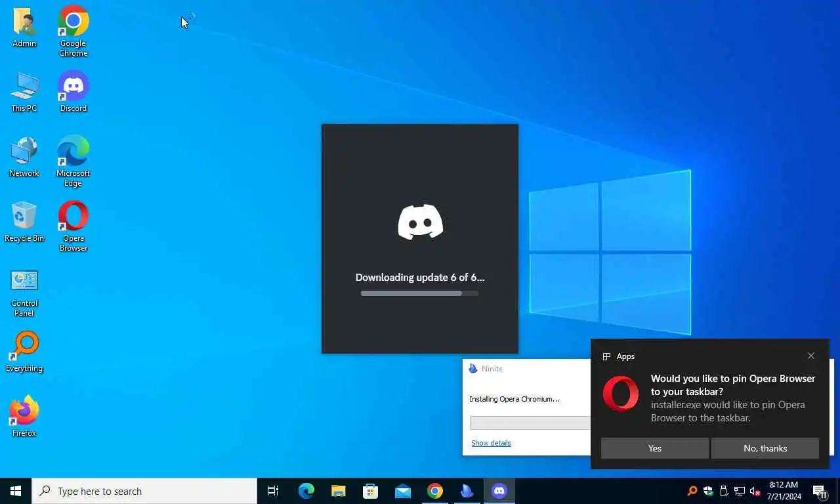Open File Explorer from the taskbar
This screenshot has height=504, width=840.
point(338,491)
